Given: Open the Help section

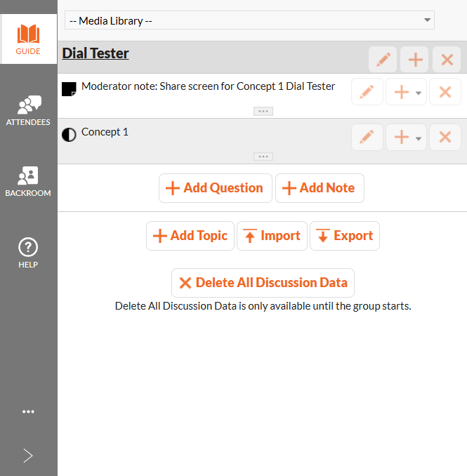Looking at the screenshot, I should (x=28, y=253).
